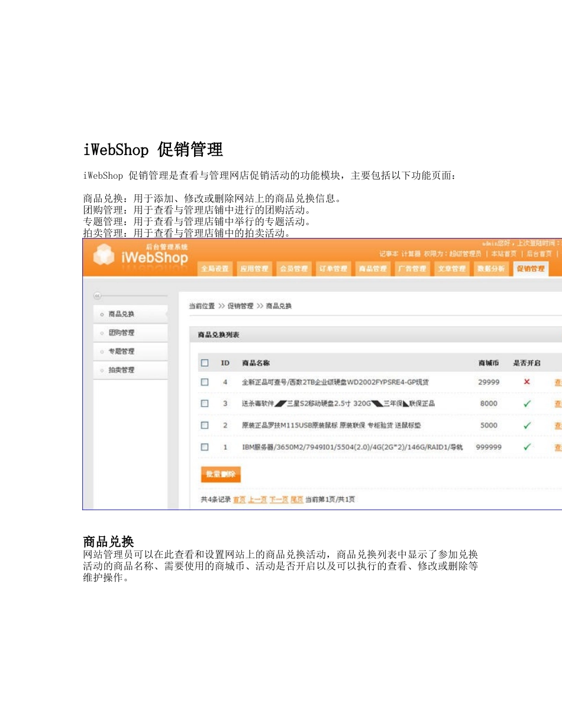Click the red X status on product ID 4
The image size is (562, 728).
(527, 382)
